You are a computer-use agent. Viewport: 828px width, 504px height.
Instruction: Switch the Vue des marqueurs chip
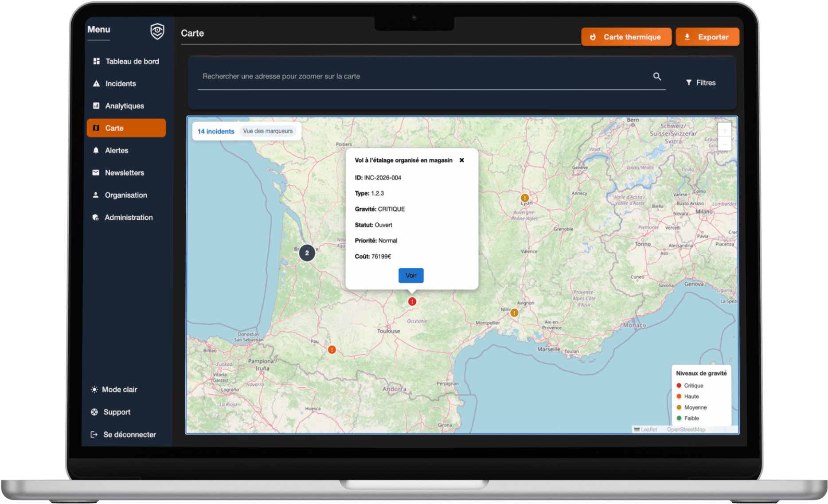click(268, 131)
